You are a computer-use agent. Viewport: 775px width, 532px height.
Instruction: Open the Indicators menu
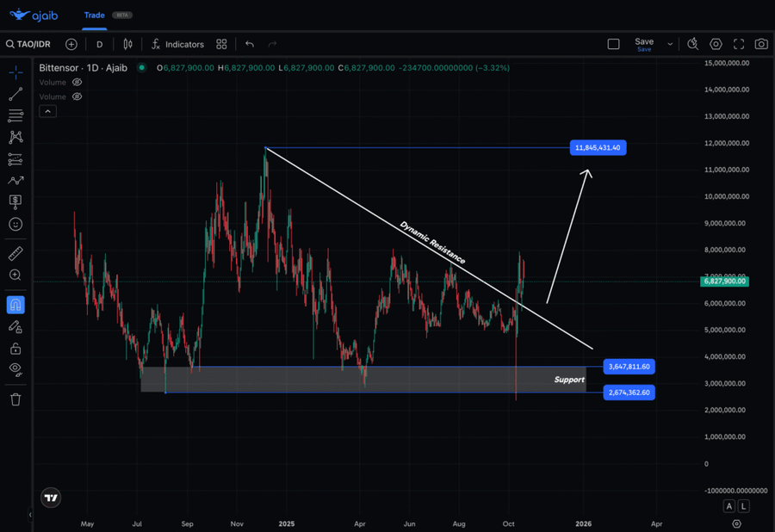pos(177,44)
